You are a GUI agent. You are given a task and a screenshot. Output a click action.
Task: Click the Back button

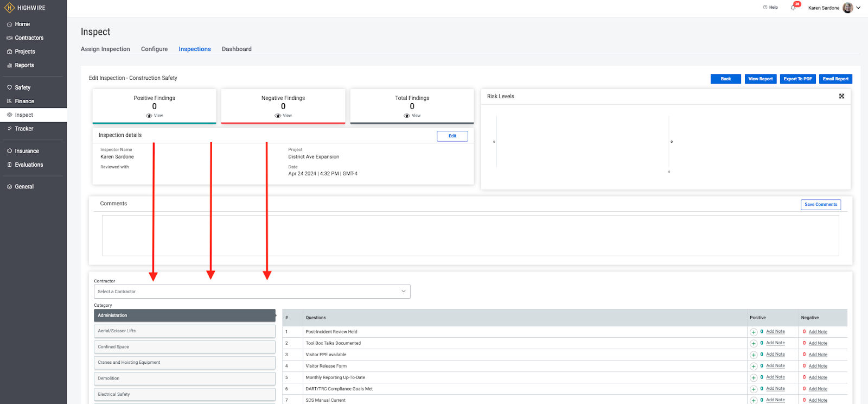[x=726, y=79]
